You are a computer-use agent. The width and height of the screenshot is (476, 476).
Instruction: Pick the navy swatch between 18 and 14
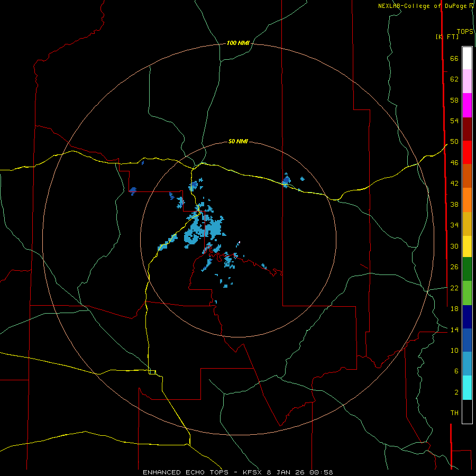point(467,317)
